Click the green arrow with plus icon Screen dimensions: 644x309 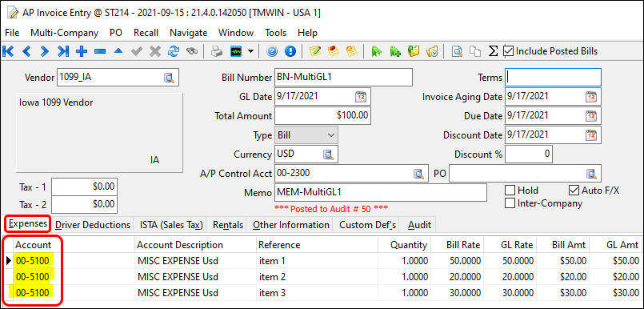click(x=395, y=51)
